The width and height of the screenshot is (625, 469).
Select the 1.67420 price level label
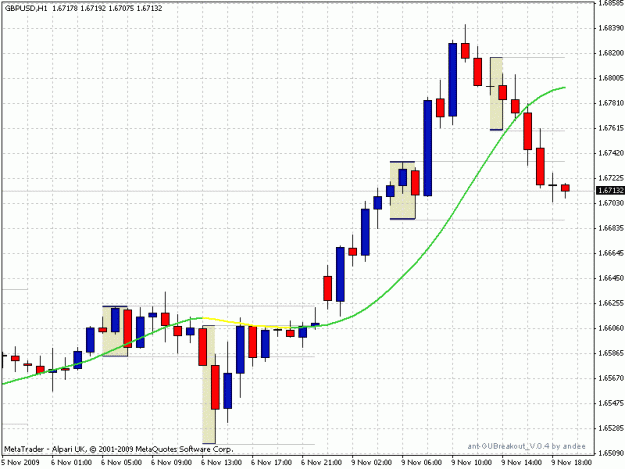[611, 153]
